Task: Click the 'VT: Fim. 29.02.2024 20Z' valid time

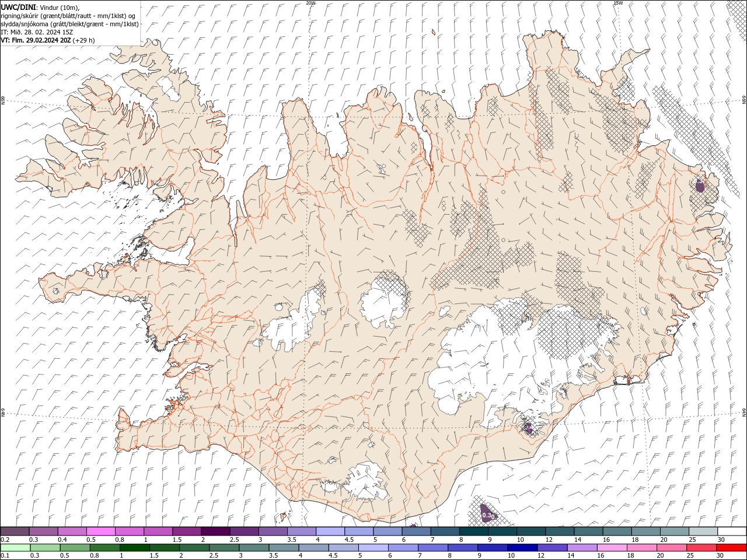Action: click(36, 40)
